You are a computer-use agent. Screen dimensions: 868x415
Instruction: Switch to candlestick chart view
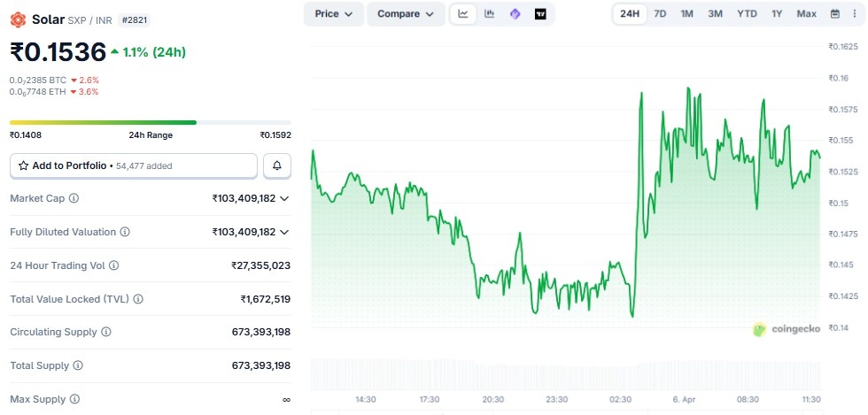(x=489, y=14)
